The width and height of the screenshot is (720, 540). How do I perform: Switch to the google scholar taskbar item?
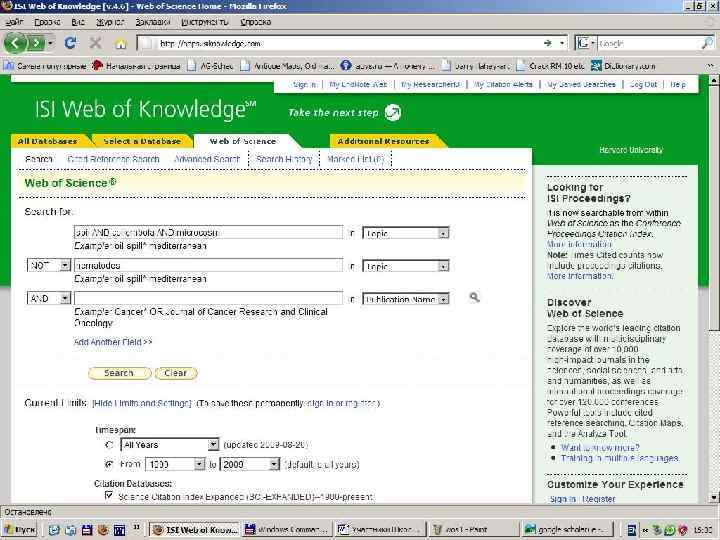click(568, 530)
